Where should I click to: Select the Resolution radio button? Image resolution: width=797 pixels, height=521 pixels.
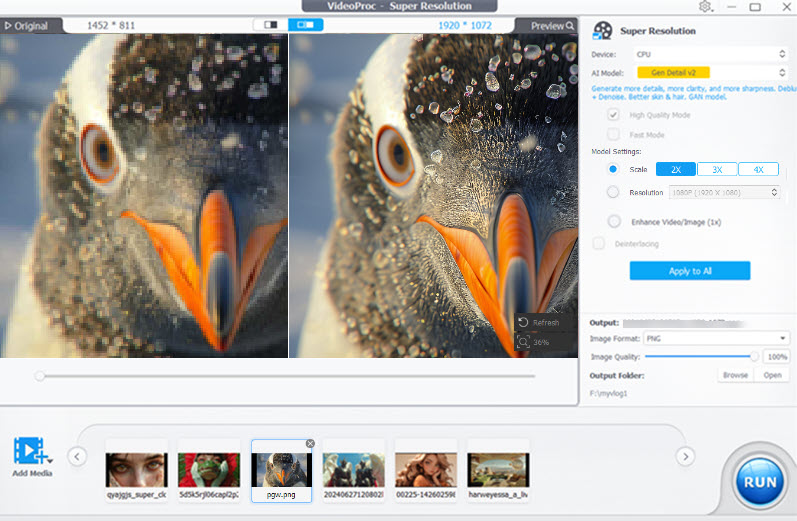coord(613,192)
